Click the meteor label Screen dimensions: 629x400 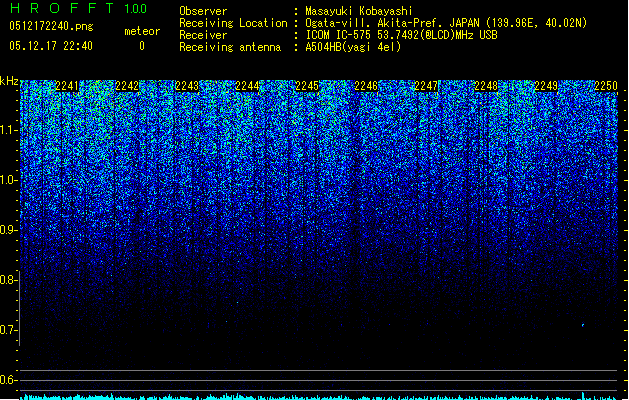click(x=142, y=31)
